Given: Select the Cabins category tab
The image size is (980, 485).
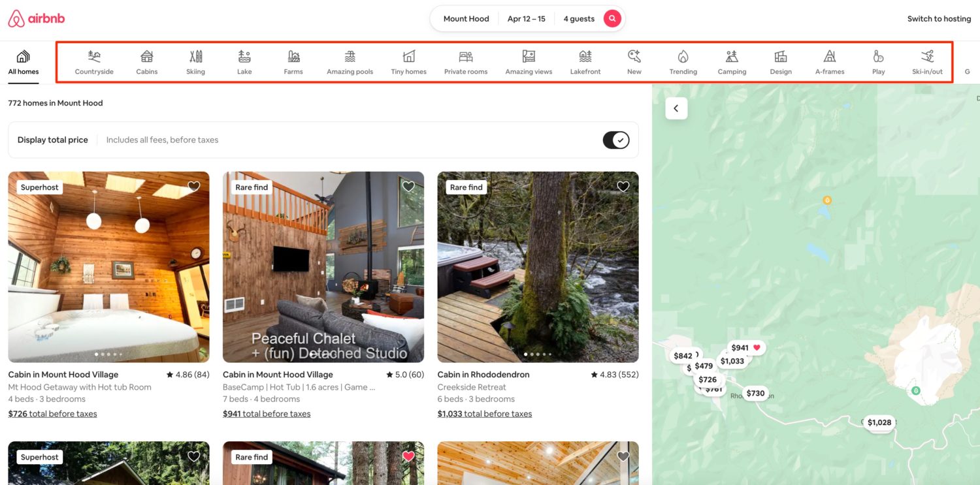Looking at the screenshot, I should (146, 62).
